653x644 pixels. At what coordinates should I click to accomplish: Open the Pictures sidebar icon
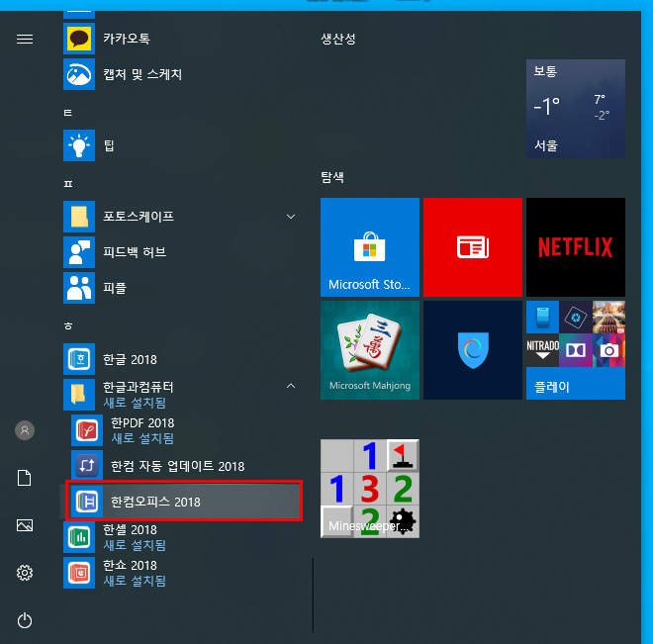[25, 525]
